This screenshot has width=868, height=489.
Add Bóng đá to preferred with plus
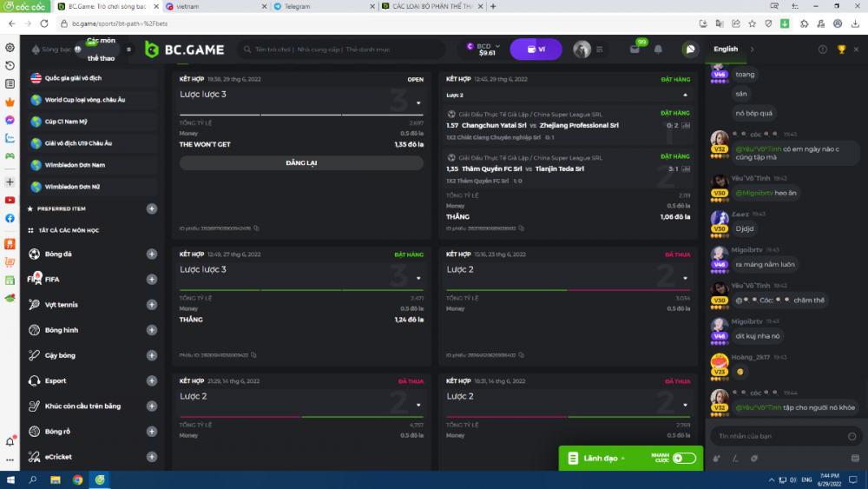[152, 254]
